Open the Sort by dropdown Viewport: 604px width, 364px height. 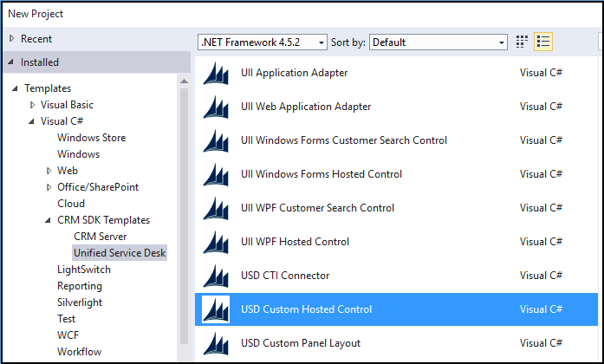tap(438, 42)
